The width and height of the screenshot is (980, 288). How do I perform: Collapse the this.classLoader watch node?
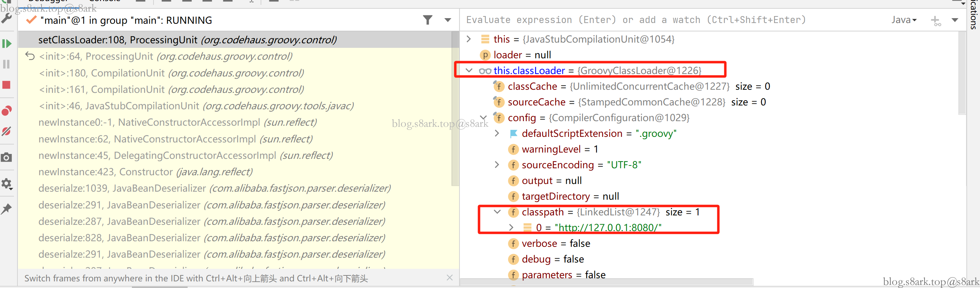click(469, 71)
